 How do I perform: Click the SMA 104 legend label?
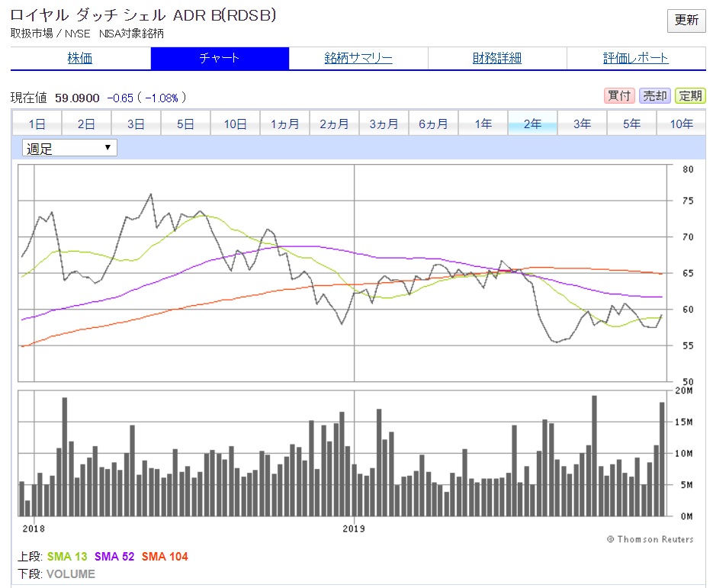[165, 556]
